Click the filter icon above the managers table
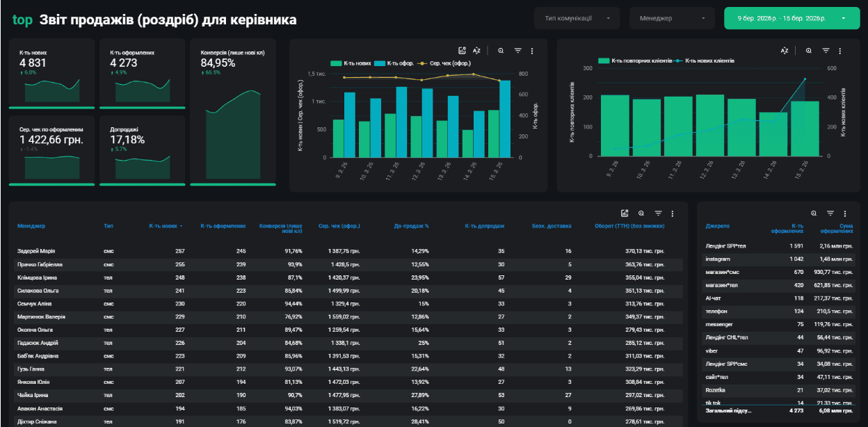Viewport: 868px width, 427px height. click(658, 213)
